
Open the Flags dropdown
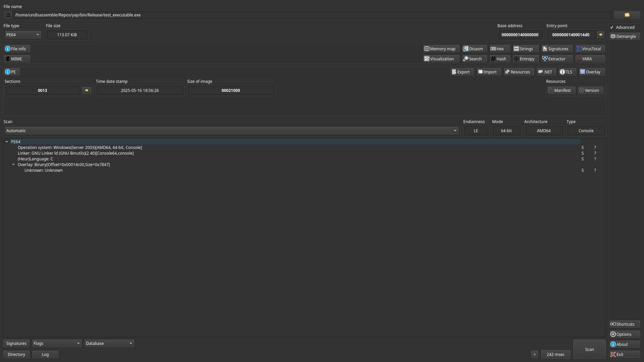[57, 343]
